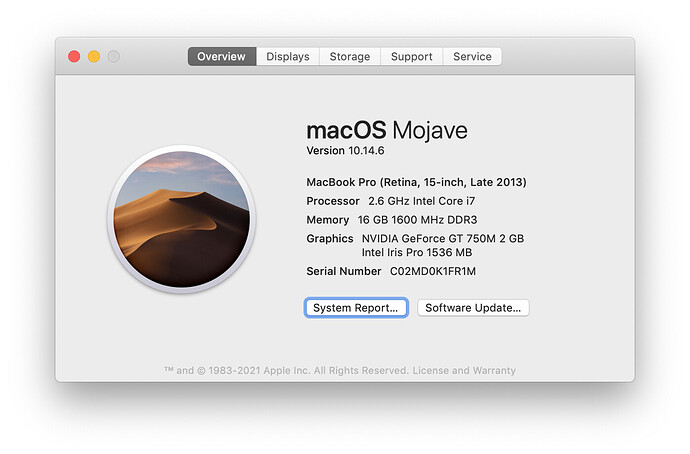690x454 pixels.
Task: Click the 16 GB 1600 MHz DDR3 value
Action: [417, 220]
